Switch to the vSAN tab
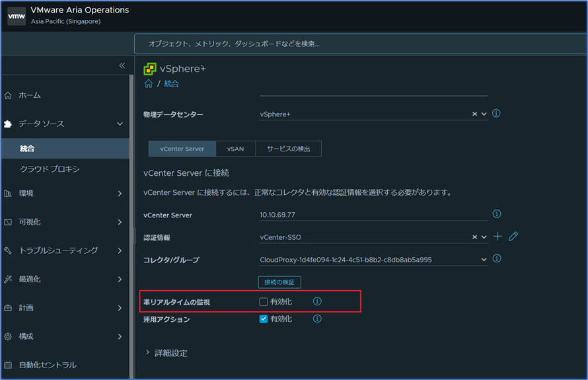Viewport: 588px width, 380px height. [x=235, y=149]
